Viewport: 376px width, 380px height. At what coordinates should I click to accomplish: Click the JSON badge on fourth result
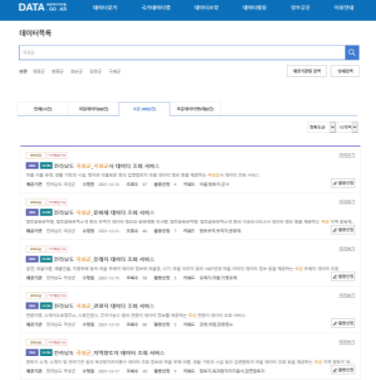coord(46,306)
